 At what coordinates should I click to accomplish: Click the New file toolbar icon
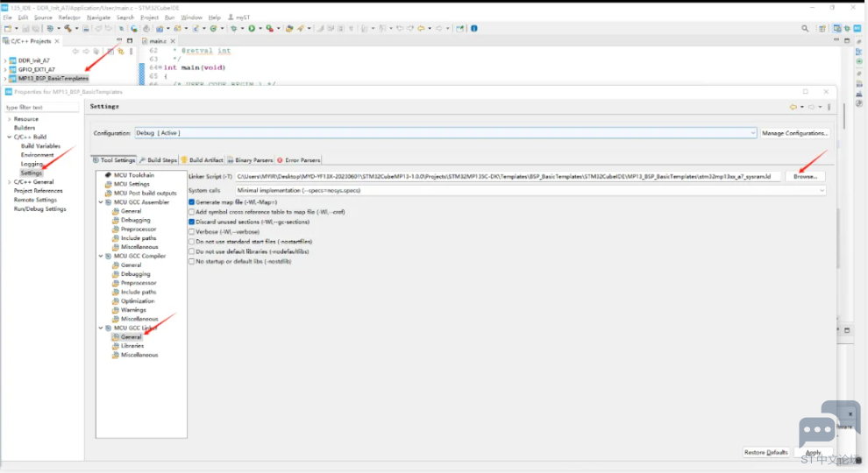point(8,28)
